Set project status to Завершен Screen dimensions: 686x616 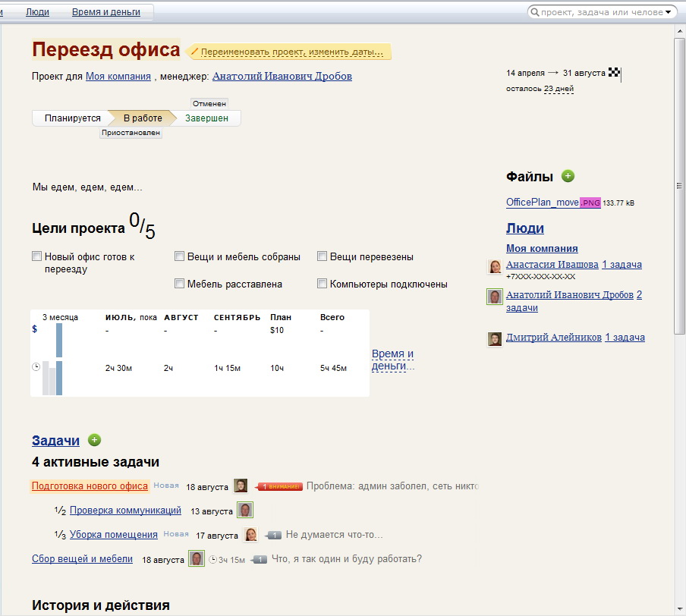[x=206, y=118]
